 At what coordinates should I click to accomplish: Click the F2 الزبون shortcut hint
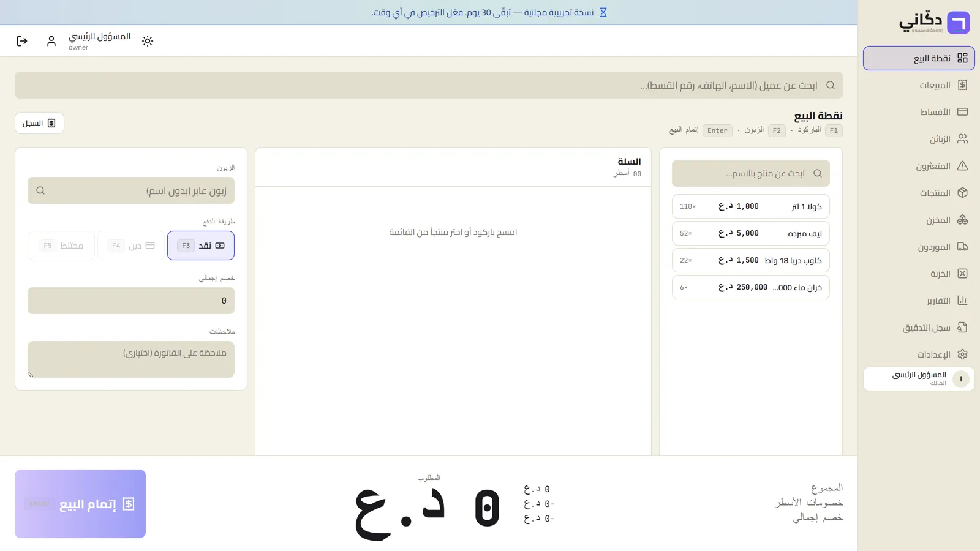coord(765,130)
